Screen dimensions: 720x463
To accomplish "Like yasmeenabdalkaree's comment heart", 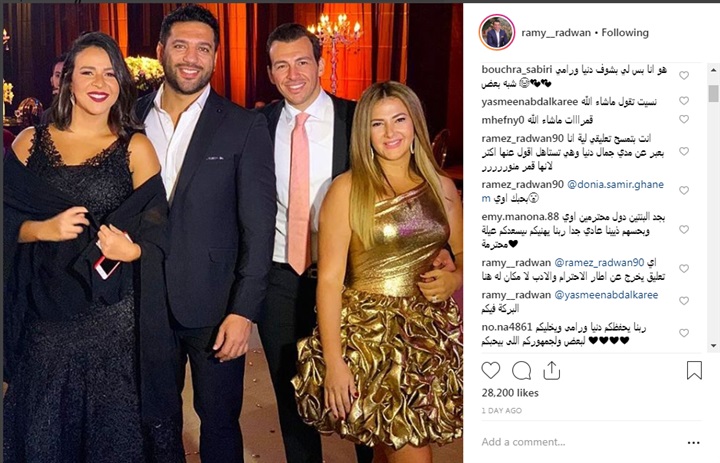I will 684,101.
